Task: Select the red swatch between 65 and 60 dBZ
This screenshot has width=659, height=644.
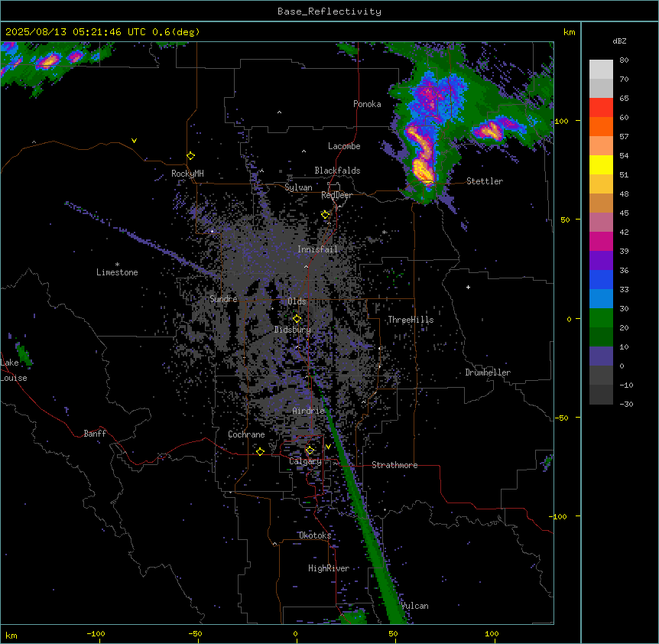Action: 601,108
